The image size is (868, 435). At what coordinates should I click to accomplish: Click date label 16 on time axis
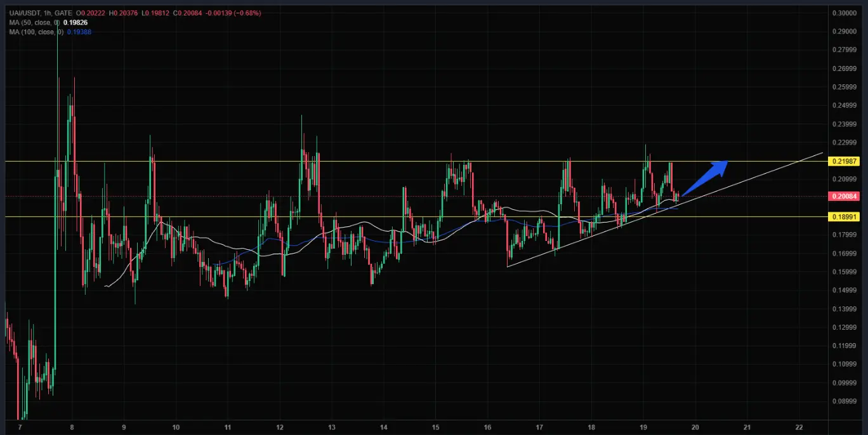coord(487,427)
